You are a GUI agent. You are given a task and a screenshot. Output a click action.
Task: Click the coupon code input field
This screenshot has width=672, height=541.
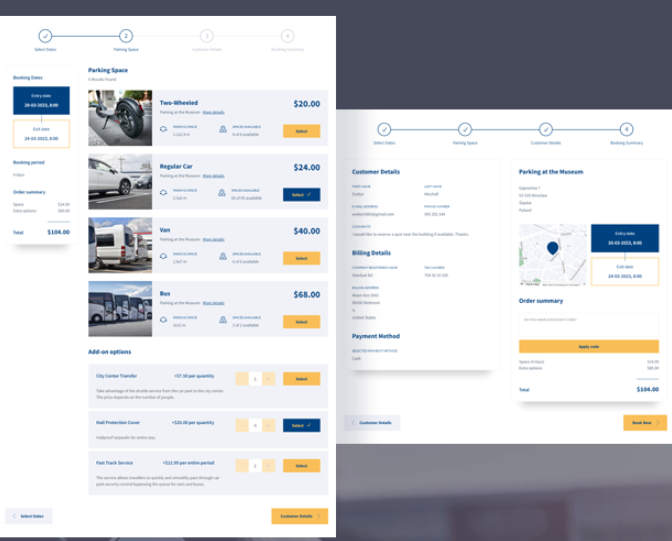pyautogui.click(x=589, y=325)
